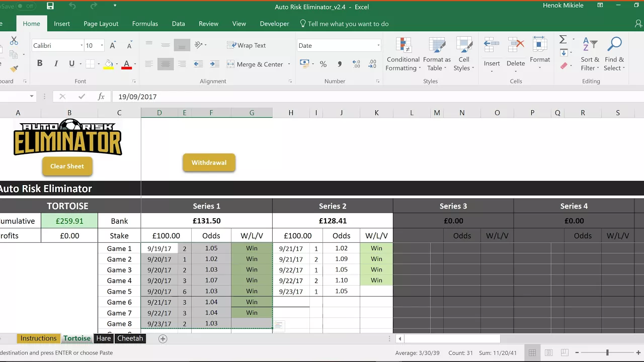Decrease font size with the small A icon
The height and width of the screenshot is (362, 644).
[129, 46]
